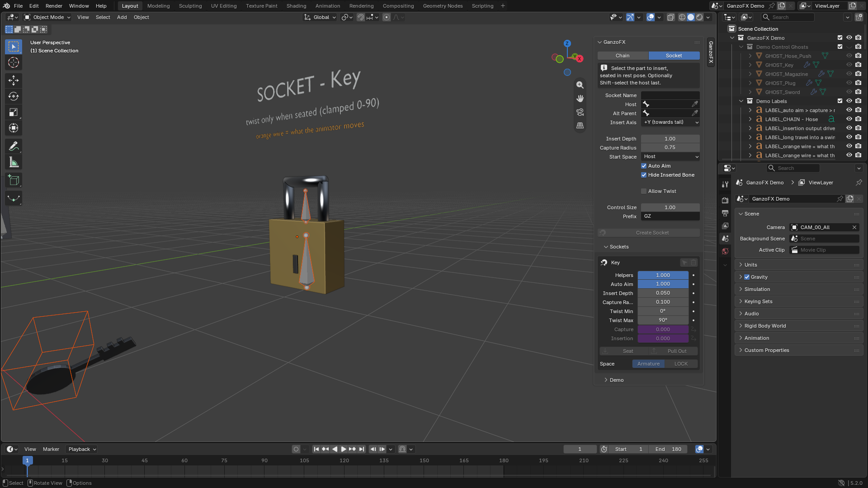Select the Annotate tool
The height and width of the screenshot is (488, 868).
point(14,146)
